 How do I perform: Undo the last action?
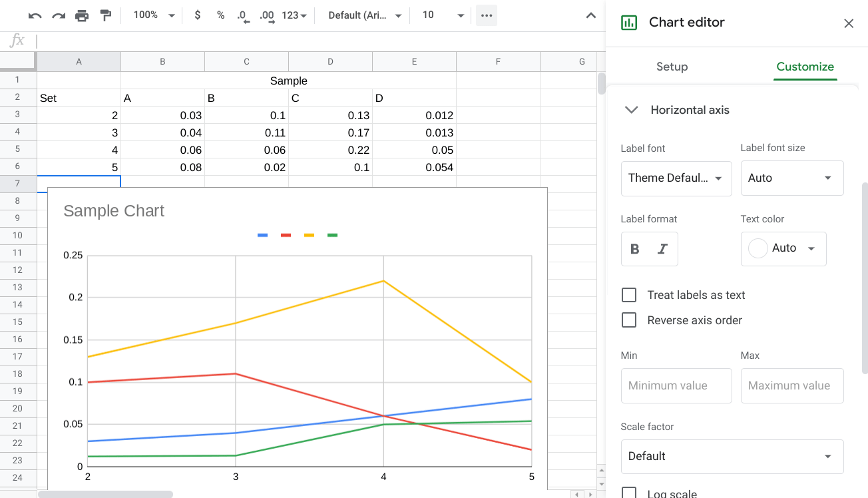(34, 15)
